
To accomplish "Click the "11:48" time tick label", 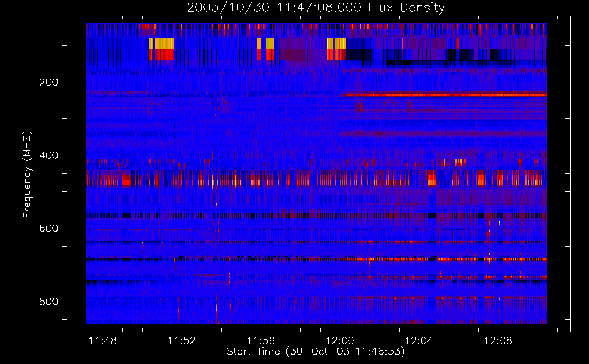I will coord(103,341).
